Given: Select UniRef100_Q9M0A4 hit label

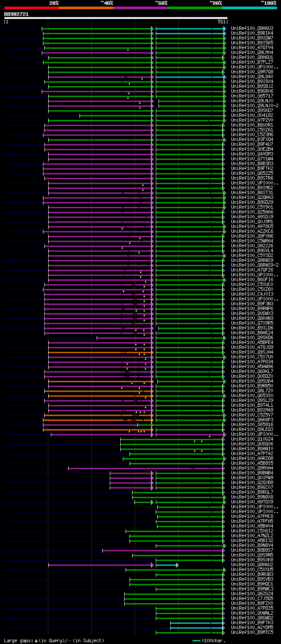Looking at the screenshot, I should tap(252, 468).
